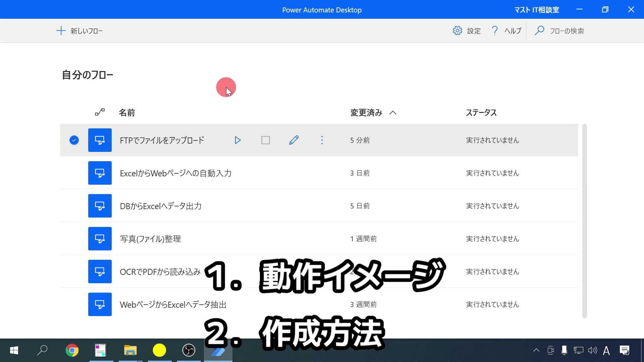
Task: Open settings via the gear icon
Action: click(457, 31)
